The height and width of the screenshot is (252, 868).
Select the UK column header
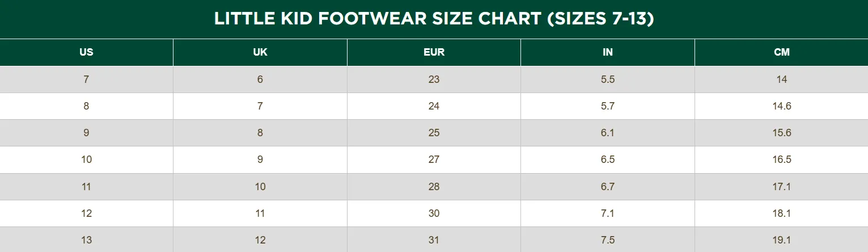[x=260, y=52]
